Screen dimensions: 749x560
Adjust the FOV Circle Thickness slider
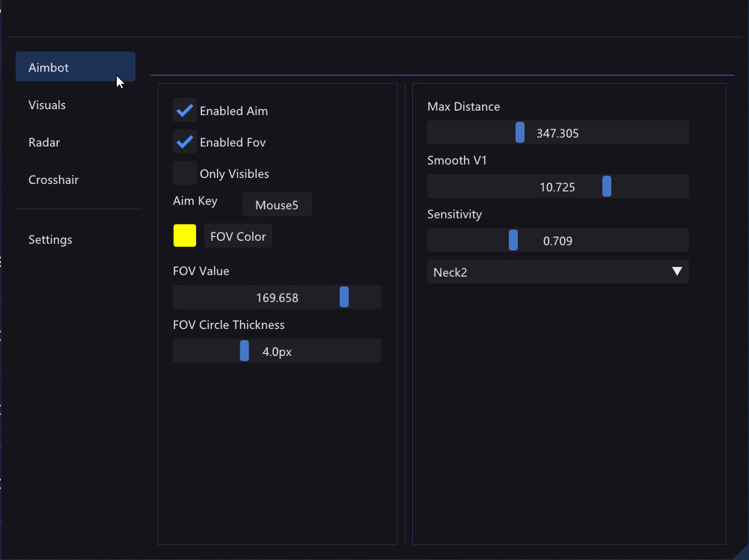277,351
